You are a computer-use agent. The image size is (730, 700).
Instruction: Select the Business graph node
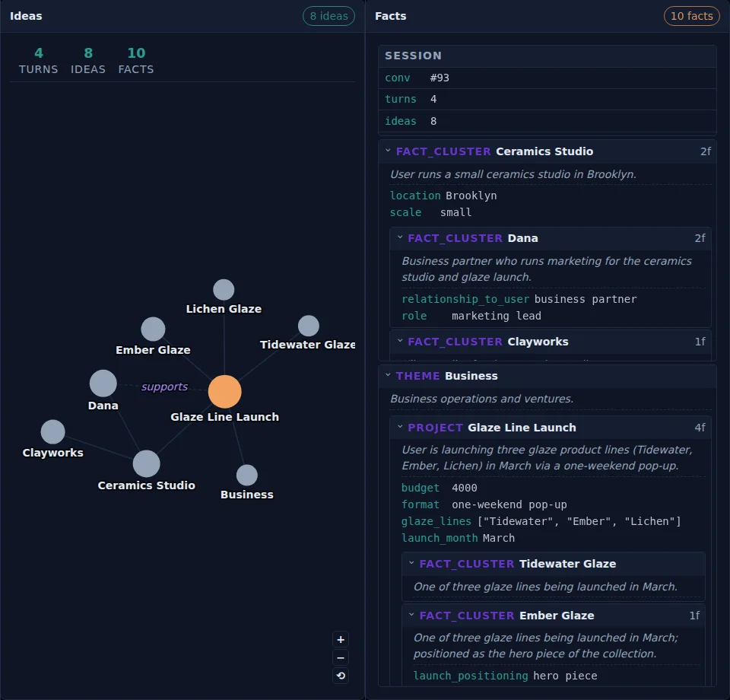pos(246,475)
